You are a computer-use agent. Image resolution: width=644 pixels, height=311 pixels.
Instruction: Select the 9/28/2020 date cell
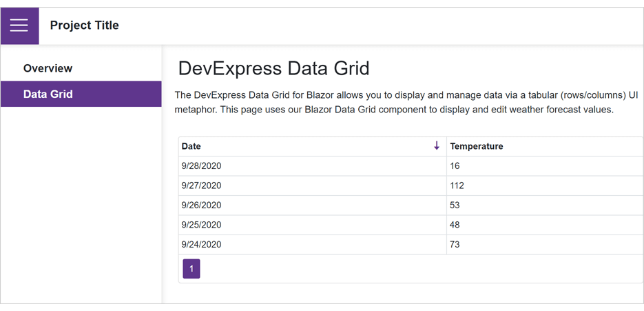[x=201, y=166]
